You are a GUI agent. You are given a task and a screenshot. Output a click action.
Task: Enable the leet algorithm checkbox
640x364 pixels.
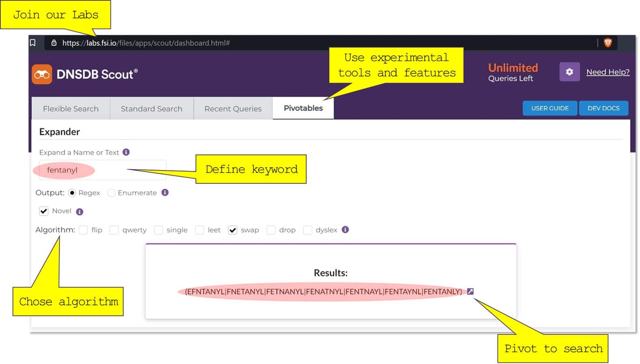click(199, 230)
